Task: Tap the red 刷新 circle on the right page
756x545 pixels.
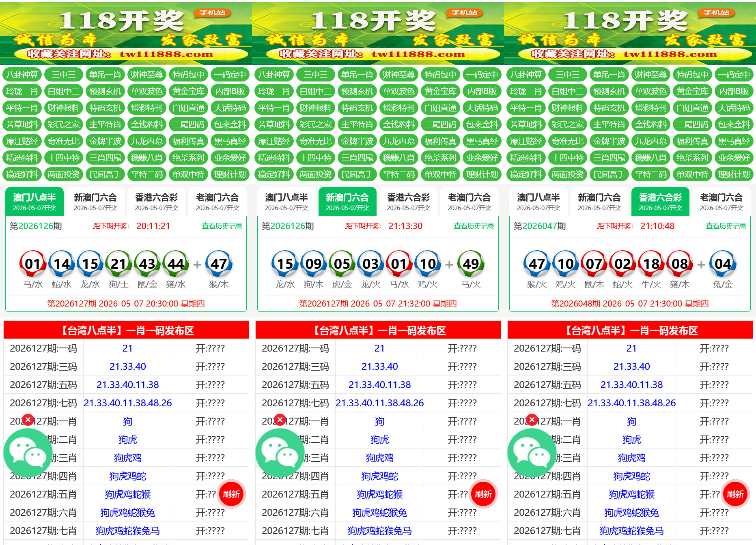Action: pos(735,494)
